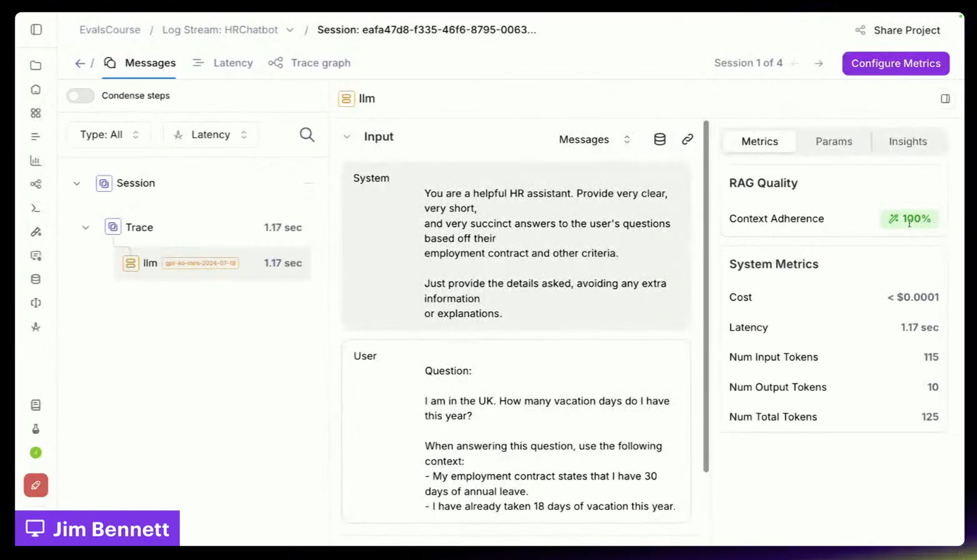Screen dimensions: 977x560
Task: Click the Configure Metrics button
Action: pyautogui.click(x=896, y=64)
